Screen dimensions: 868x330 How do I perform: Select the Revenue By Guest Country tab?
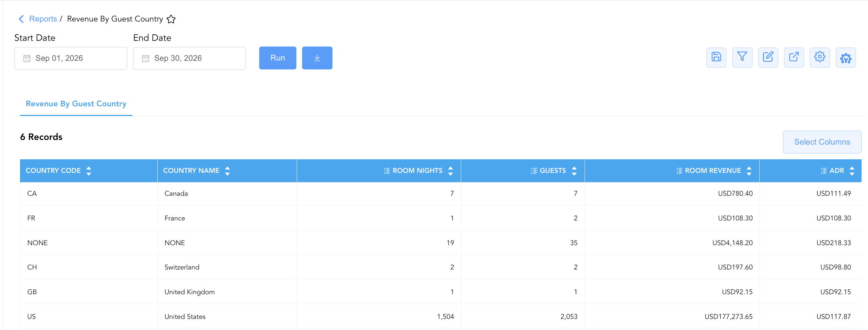coord(76,104)
